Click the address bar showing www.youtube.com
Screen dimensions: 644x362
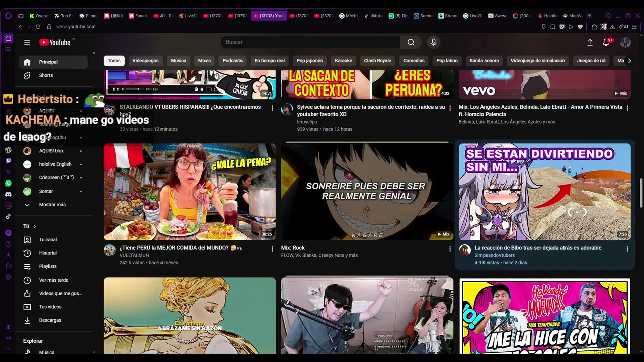pyautogui.click(x=75, y=27)
